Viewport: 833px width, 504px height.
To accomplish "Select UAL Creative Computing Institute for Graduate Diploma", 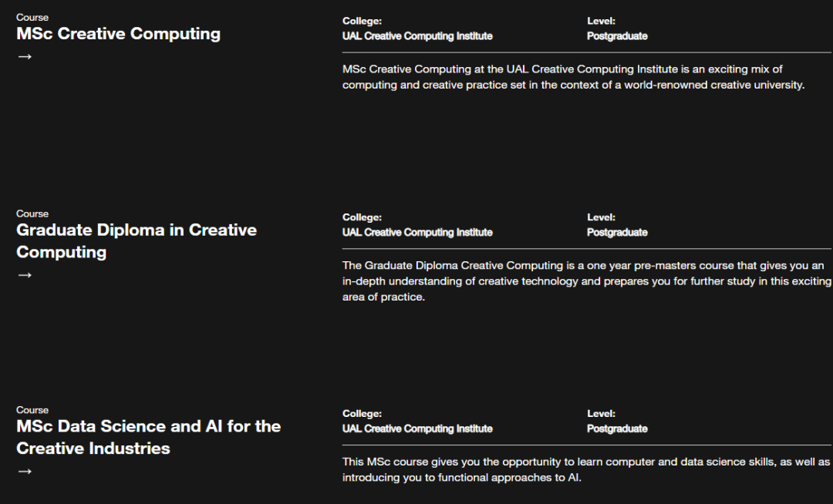I will click(x=417, y=233).
